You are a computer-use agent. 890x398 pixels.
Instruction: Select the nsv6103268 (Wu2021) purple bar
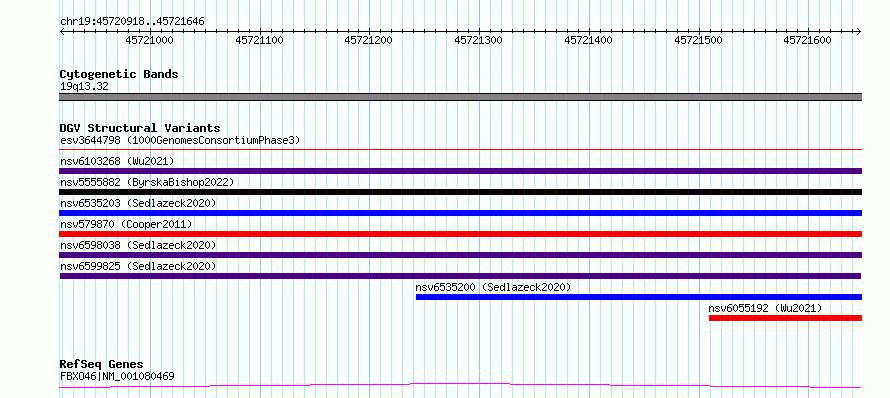(x=461, y=171)
